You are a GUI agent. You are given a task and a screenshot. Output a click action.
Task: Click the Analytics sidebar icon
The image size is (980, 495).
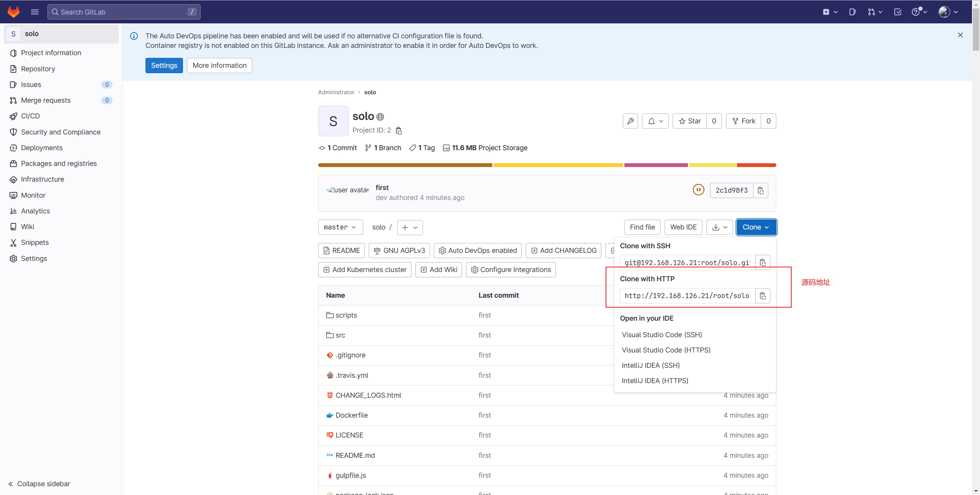pyautogui.click(x=13, y=211)
